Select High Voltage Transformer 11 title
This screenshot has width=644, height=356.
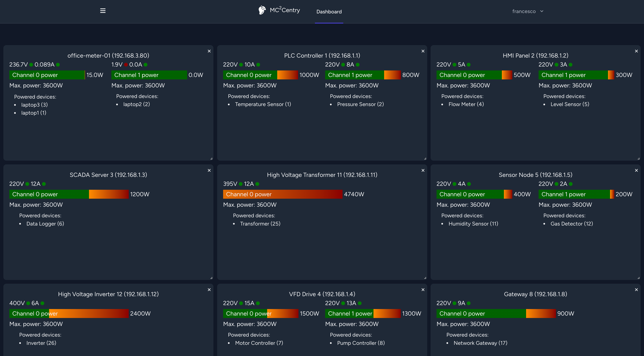click(x=322, y=175)
